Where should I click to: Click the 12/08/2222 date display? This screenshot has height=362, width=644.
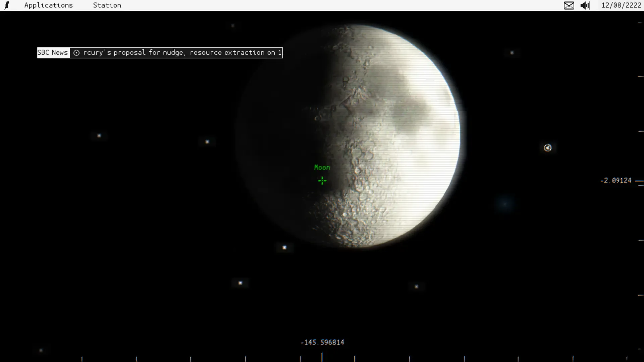coord(621,5)
